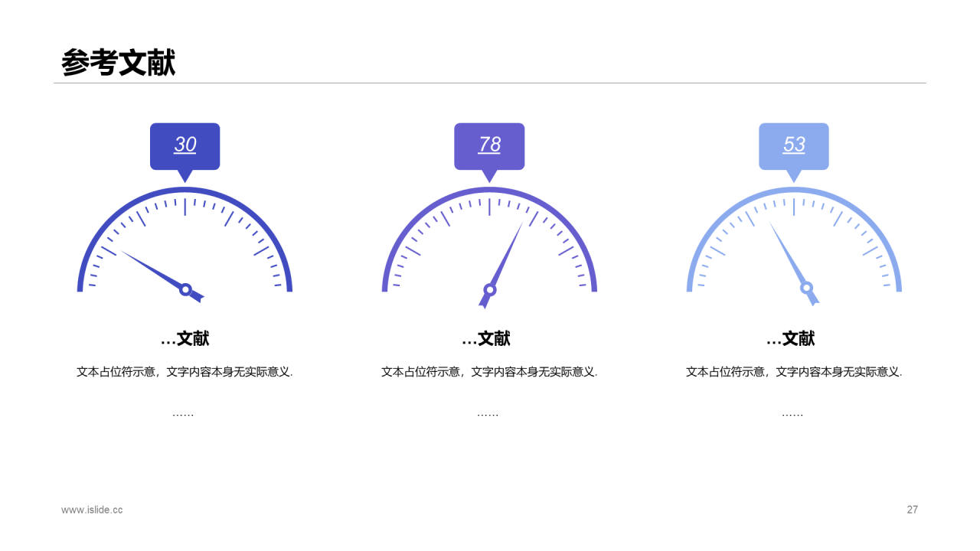The height and width of the screenshot is (551, 980).
Task: Click the …… ellipsis text under the 53 gauge
Action: coord(792,414)
